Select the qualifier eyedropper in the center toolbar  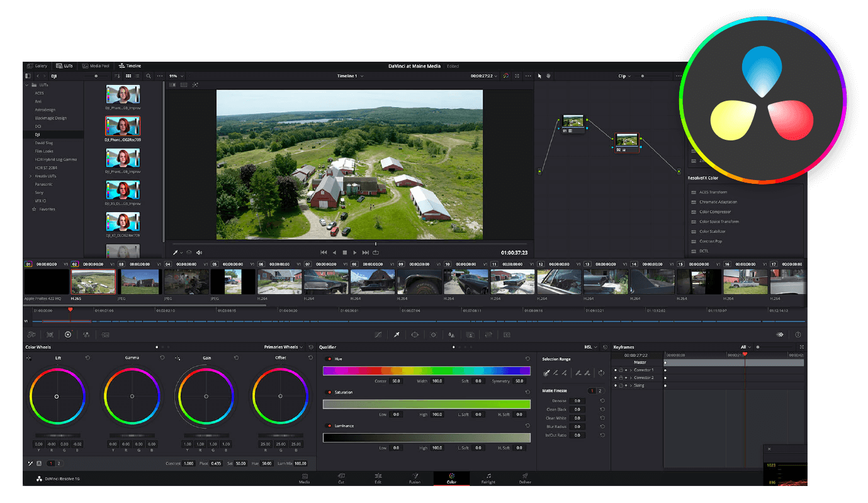[397, 334]
